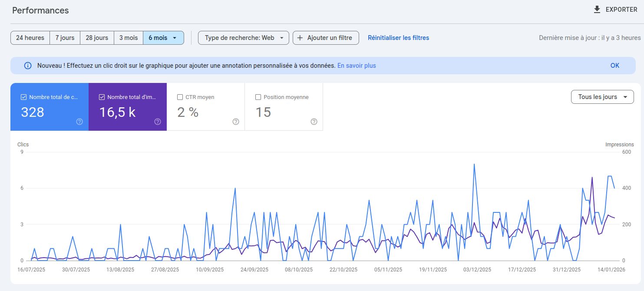Uncheck the Nombre total d'impressions checkbox
Viewport: 644px width, 291px height.
tap(102, 97)
